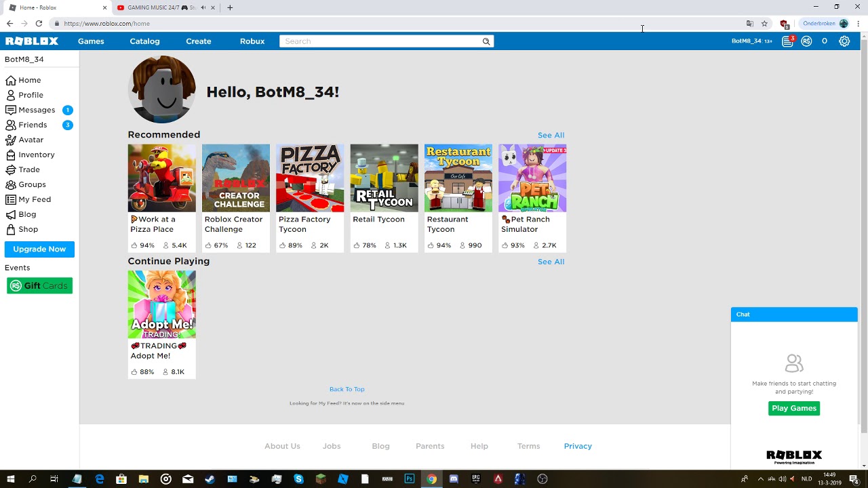Image resolution: width=868 pixels, height=488 pixels.
Task: Open Work at a Pizza Place thumbnail
Action: click(x=161, y=178)
